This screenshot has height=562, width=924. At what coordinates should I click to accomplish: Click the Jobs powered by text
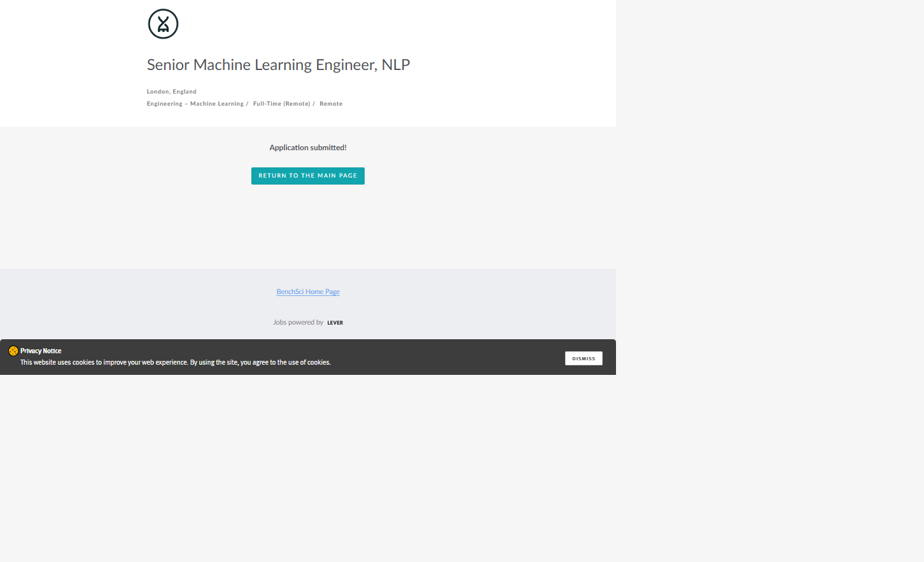point(298,323)
